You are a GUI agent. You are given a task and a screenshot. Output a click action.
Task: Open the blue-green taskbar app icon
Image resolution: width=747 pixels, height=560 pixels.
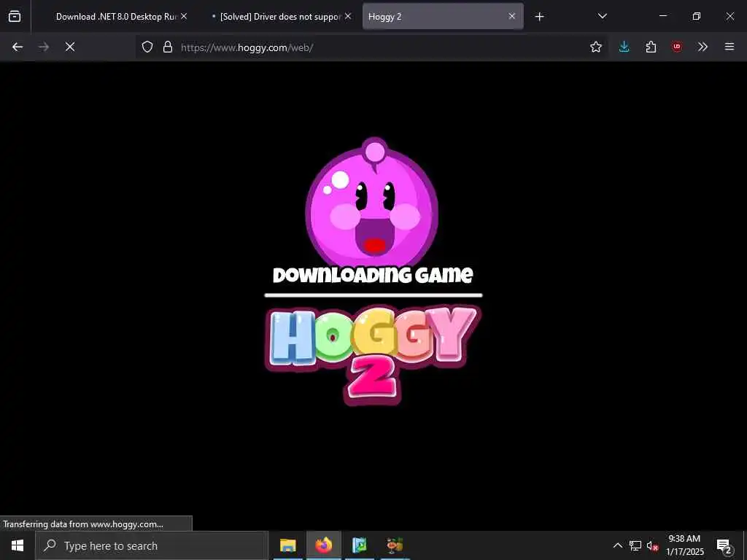coord(359,545)
